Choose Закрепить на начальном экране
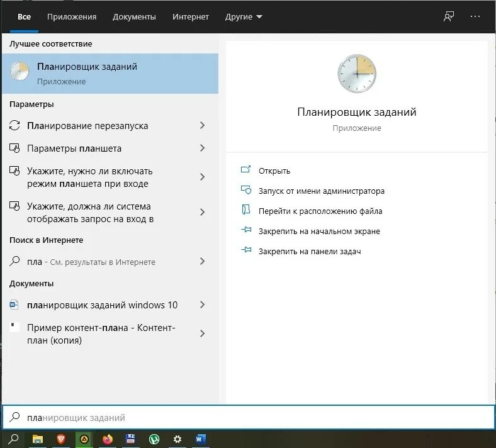The image size is (496, 448). (x=319, y=231)
